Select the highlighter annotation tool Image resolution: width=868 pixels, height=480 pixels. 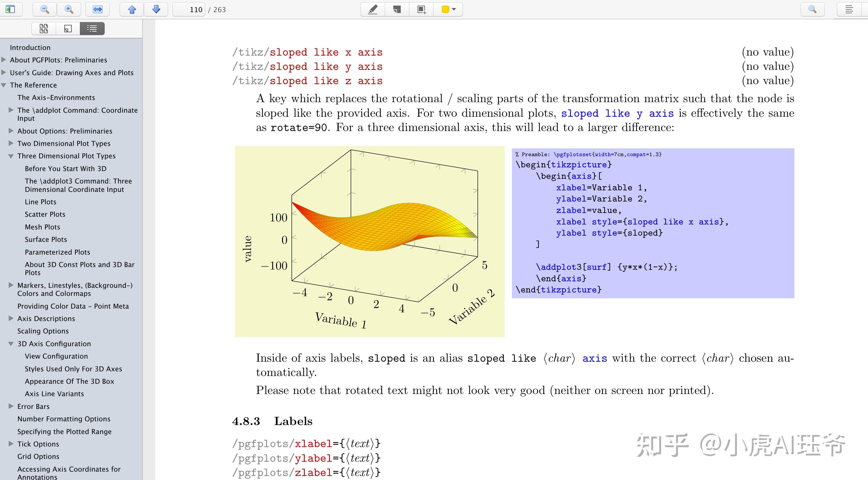point(373,9)
